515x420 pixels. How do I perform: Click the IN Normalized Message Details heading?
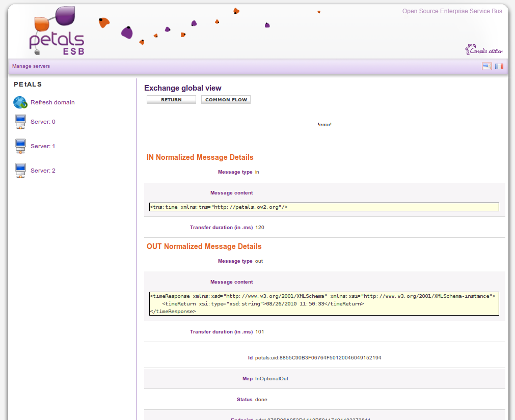[200, 157]
